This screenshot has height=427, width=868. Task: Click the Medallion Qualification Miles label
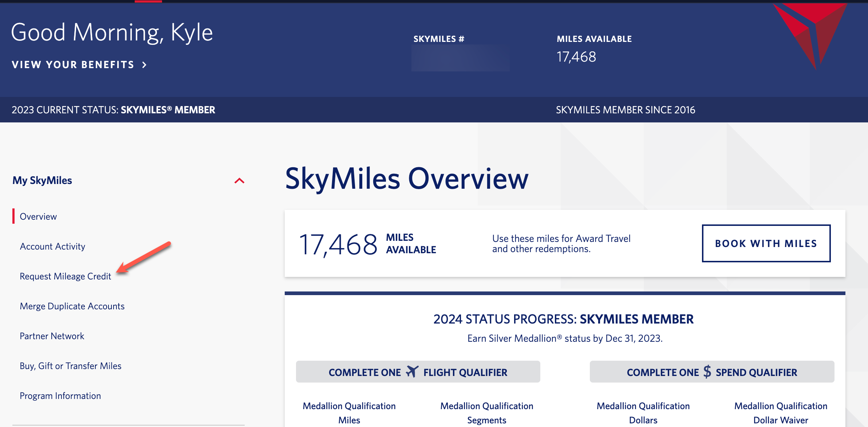pos(349,412)
